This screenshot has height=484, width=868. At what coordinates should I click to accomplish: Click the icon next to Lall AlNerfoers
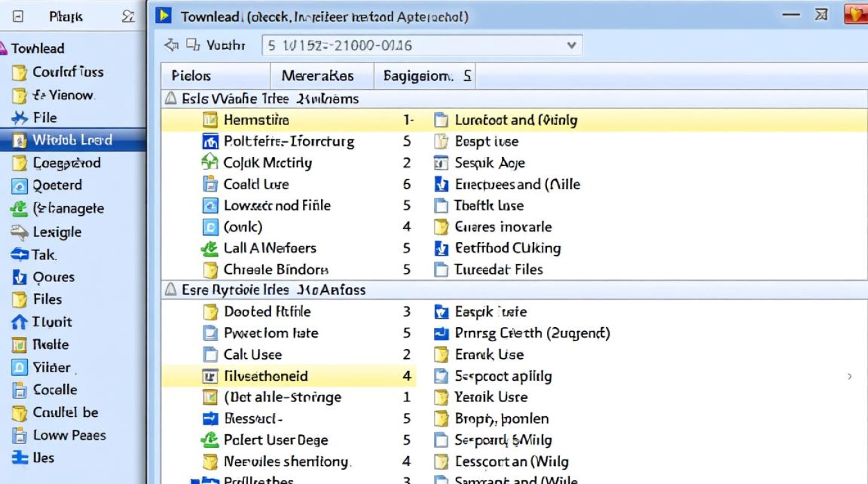click(x=210, y=248)
